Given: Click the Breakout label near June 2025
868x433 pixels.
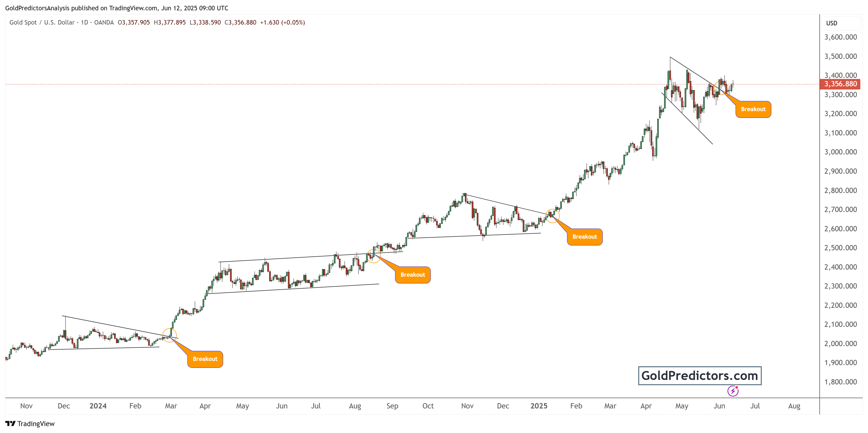Looking at the screenshot, I should click(753, 109).
